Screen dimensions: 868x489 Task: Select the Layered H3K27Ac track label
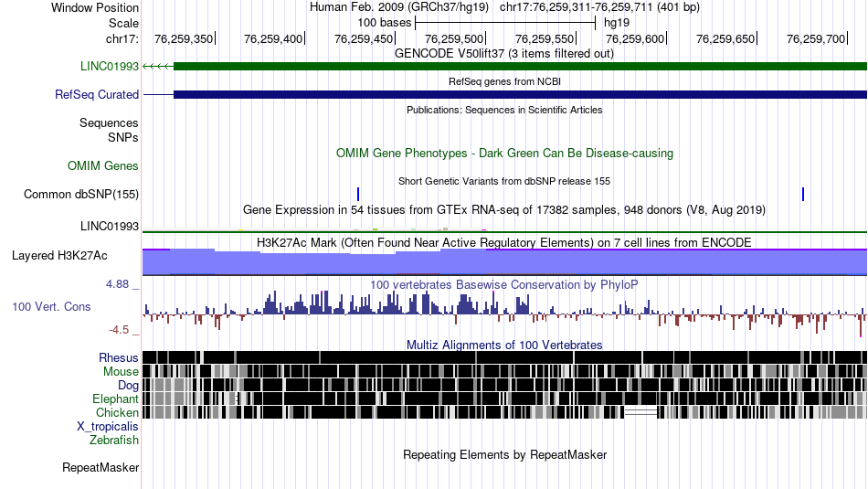click(x=59, y=255)
